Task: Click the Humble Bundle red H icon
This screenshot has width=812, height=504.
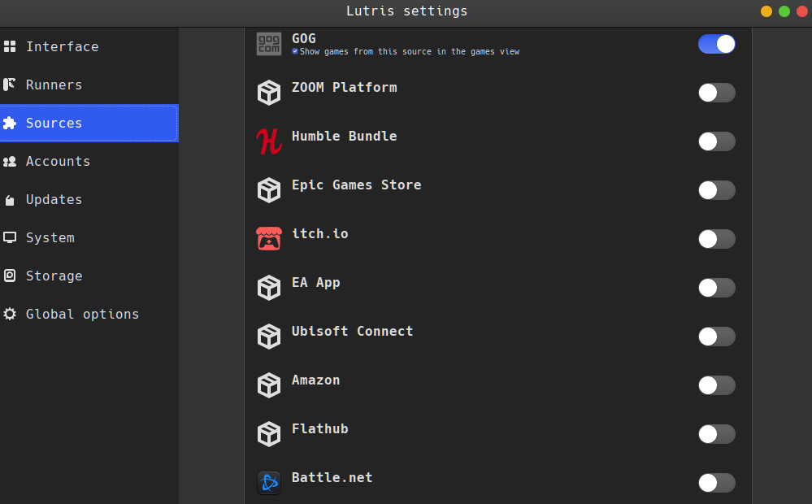Action: [x=269, y=141]
